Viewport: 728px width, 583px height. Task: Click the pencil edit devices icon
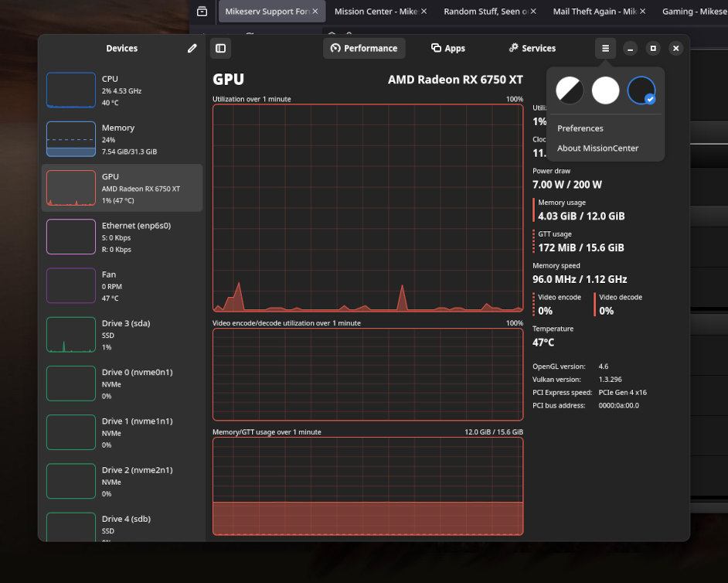192,48
